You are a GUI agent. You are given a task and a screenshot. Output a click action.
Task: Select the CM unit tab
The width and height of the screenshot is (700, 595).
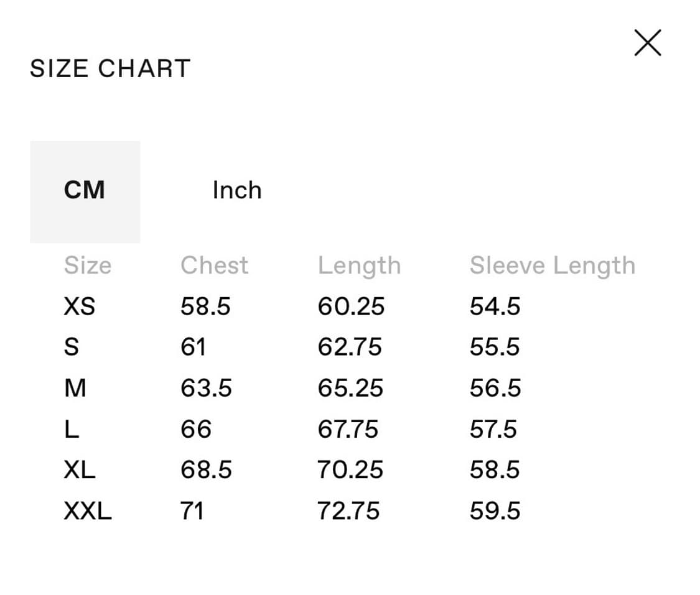pos(85,190)
